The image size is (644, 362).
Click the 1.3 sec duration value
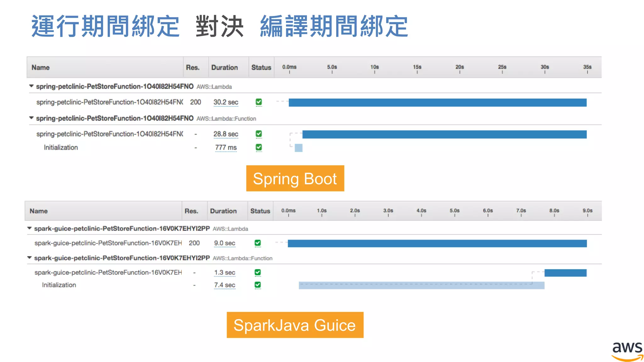225,272
